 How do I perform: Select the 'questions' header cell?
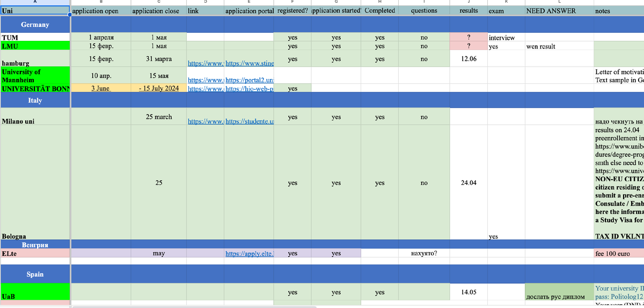[424, 11]
